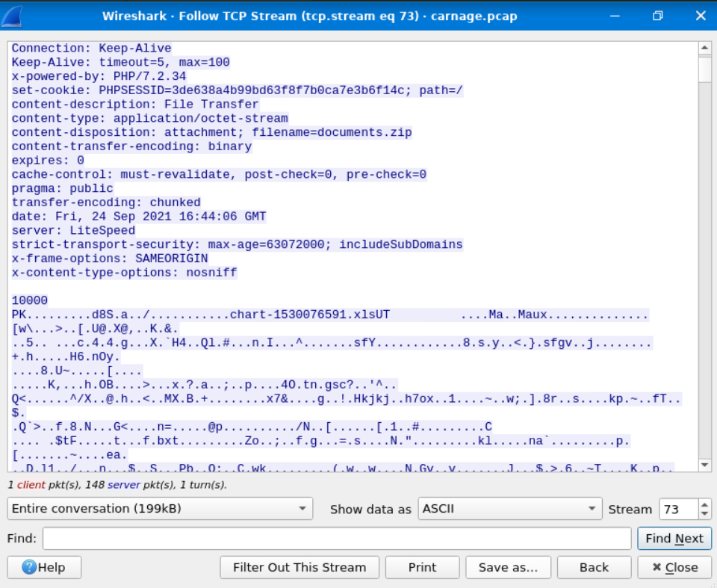Click the x-content-type-options: nosniff line
Screen dimensions: 717x588
point(125,273)
